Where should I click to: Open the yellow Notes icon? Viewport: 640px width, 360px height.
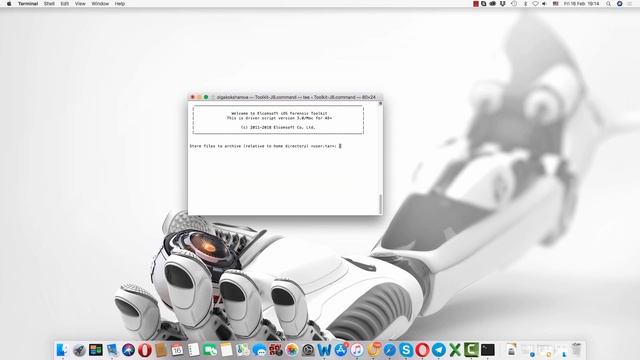tap(226, 350)
